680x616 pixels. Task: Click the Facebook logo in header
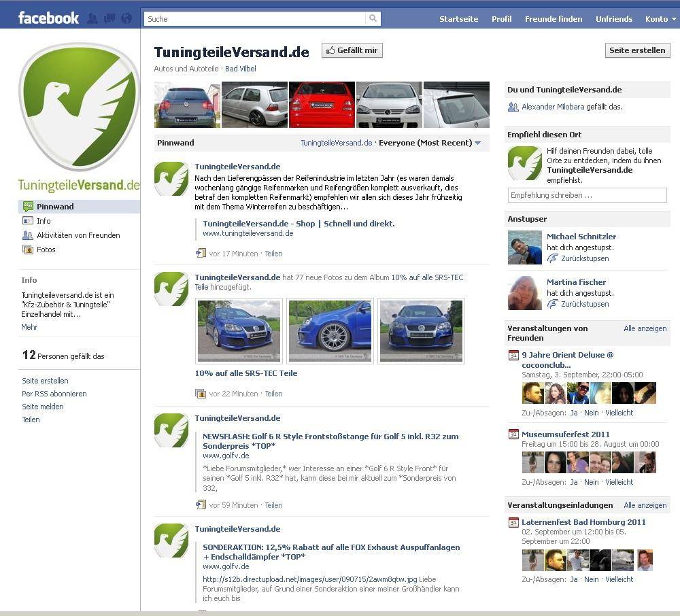click(x=48, y=18)
